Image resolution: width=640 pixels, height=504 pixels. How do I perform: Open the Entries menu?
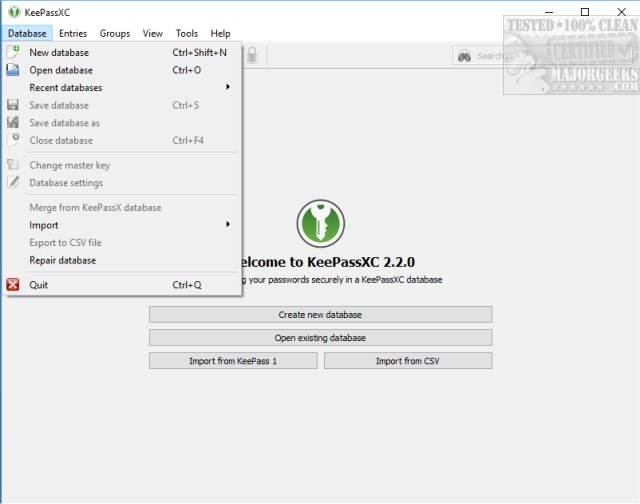(x=73, y=33)
